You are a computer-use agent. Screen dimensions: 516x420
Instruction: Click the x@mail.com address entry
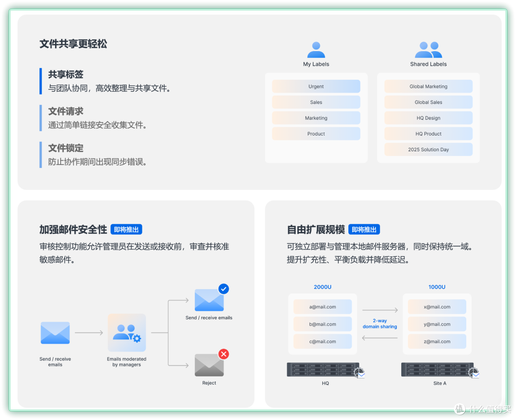tap(437, 306)
